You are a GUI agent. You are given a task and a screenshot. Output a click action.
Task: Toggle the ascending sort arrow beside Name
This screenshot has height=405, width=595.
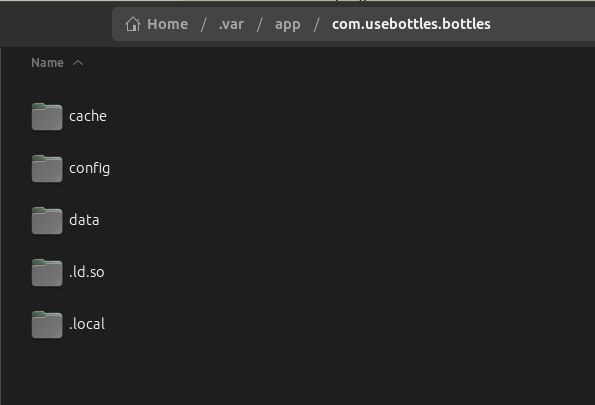click(x=78, y=63)
